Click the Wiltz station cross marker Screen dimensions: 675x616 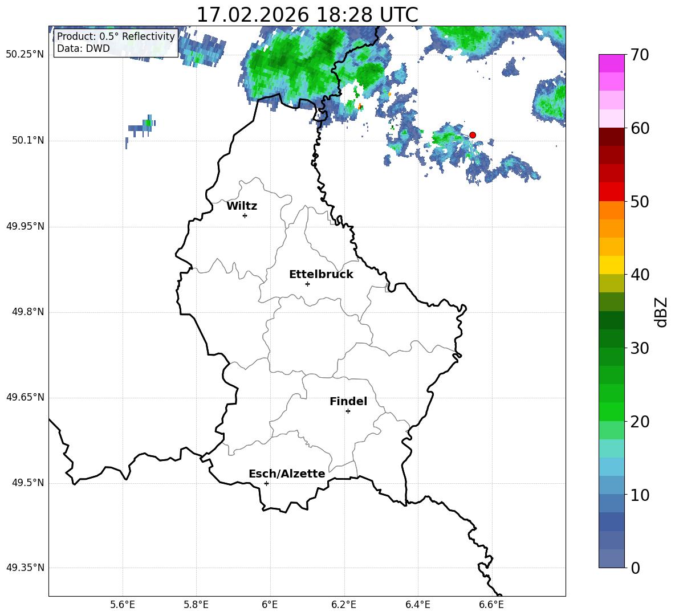[x=245, y=215]
